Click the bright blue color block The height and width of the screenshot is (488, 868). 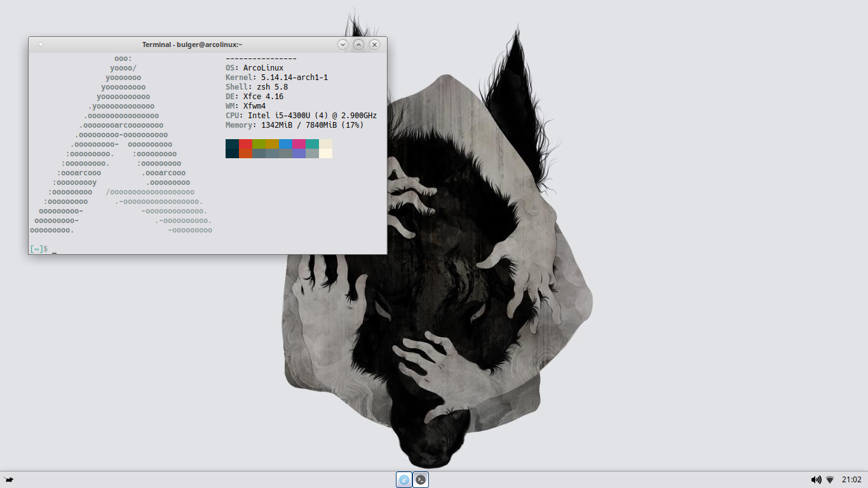pyautogui.click(x=285, y=144)
